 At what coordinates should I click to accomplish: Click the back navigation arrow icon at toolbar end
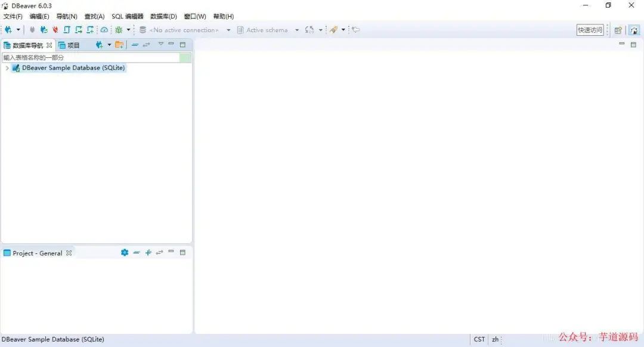coord(355,30)
